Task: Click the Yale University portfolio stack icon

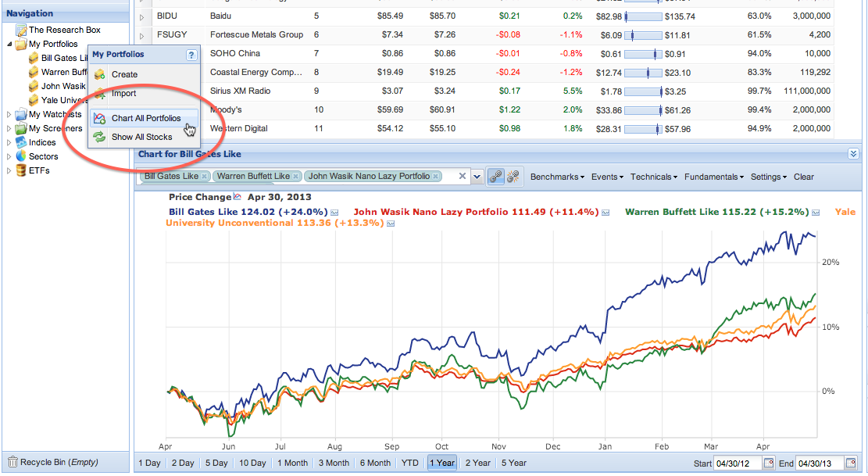Action: 34,100
